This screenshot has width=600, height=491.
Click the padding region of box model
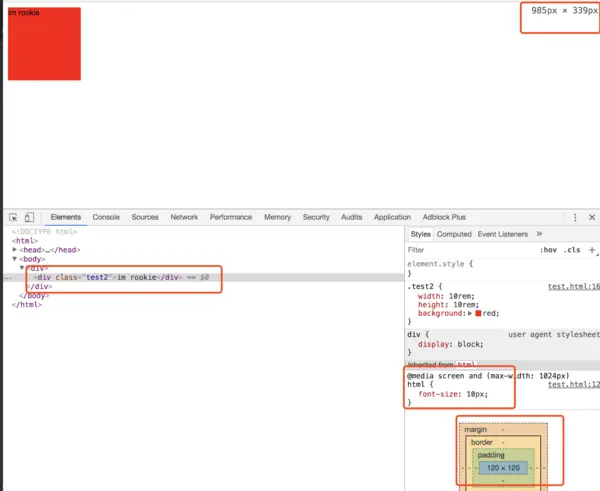coord(491,455)
